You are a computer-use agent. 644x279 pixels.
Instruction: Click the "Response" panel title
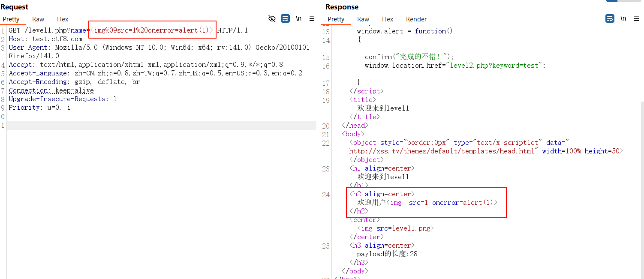342,7
